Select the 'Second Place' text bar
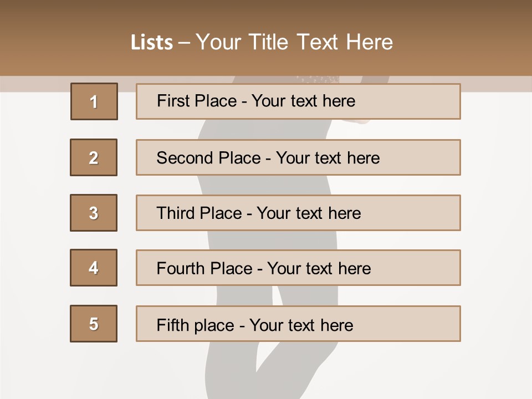Viewport: 532px width, 399px height. (298, 157)
